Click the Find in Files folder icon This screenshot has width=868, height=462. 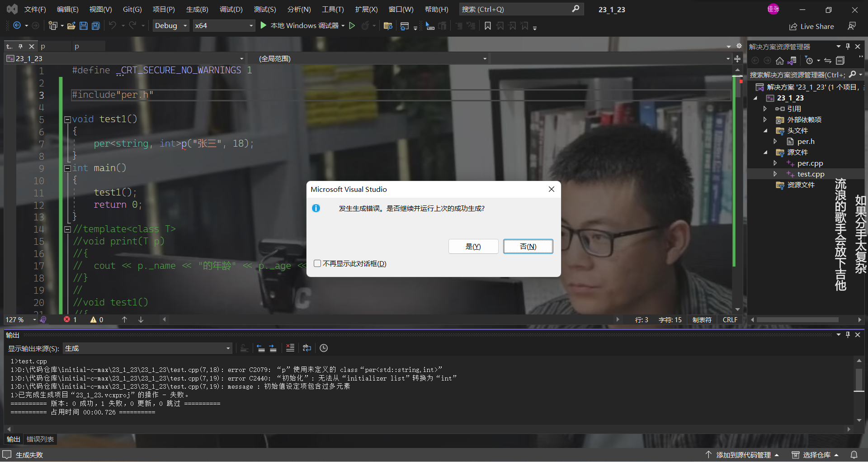[388, 26]
